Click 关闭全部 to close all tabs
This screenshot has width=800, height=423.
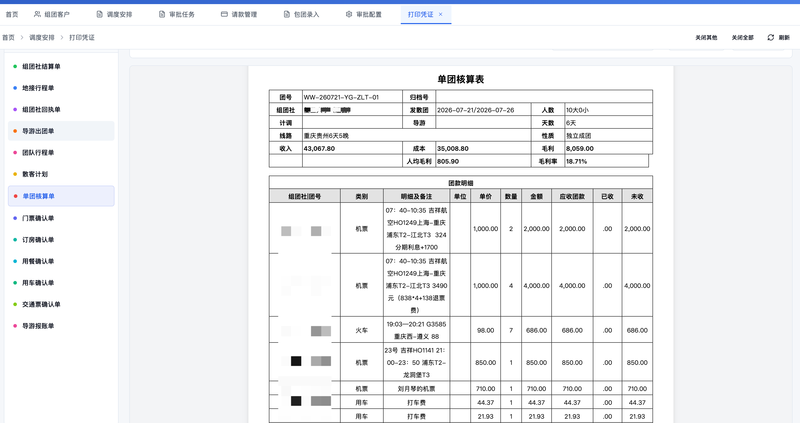coord(742,37)
